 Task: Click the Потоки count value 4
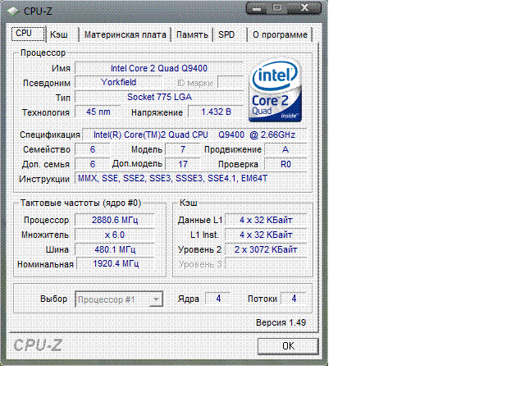(x=294, y=299)
